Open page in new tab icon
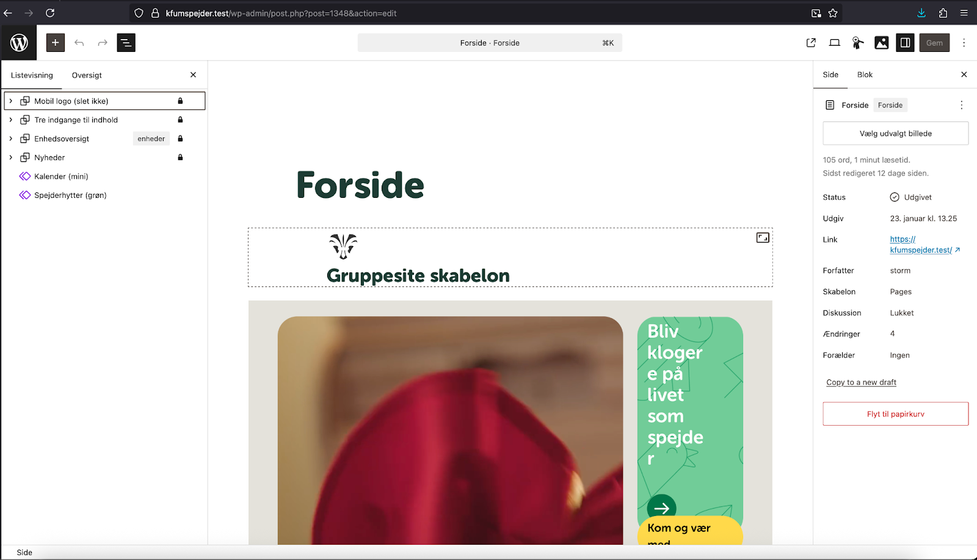 811,43
